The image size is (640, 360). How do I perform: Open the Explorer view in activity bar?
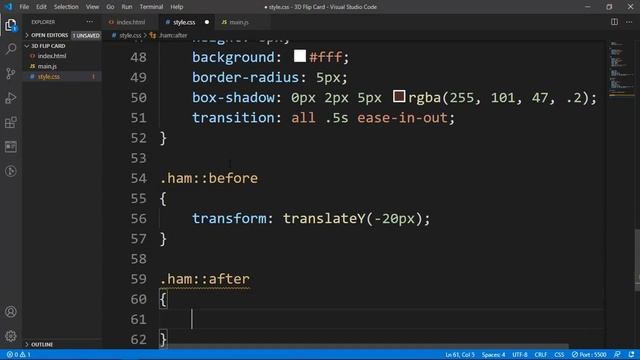coord(11,25)
